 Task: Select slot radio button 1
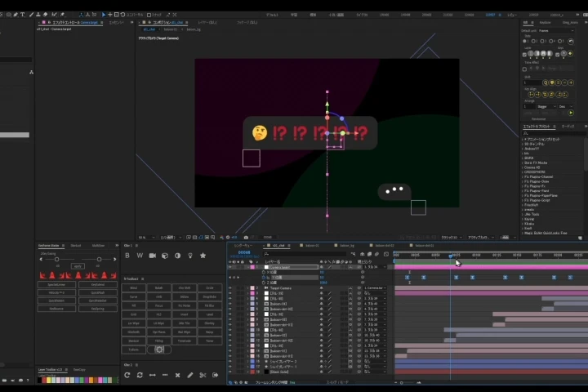tap(525, 42)
